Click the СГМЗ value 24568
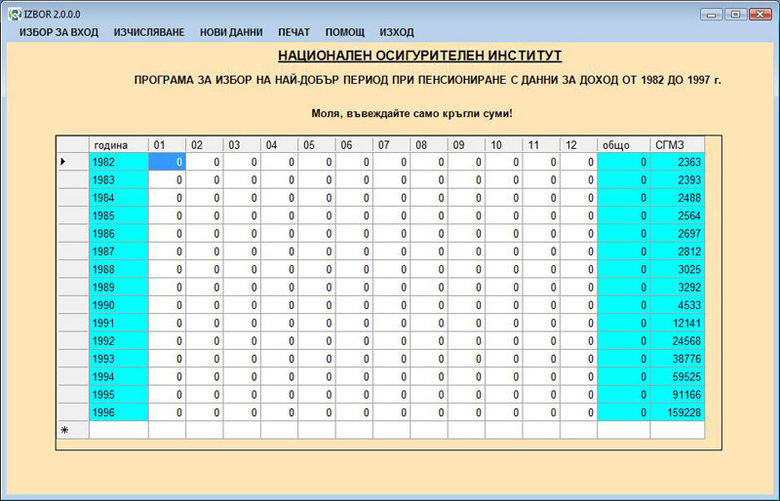The width and height of the screenshot is (780, 501). [678, 341]
